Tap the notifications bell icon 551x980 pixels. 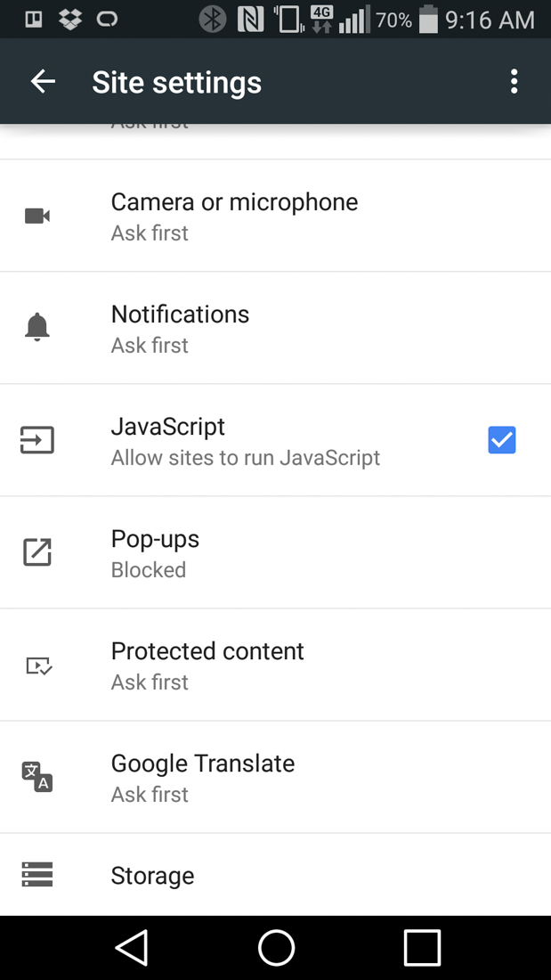coord(37,328)
